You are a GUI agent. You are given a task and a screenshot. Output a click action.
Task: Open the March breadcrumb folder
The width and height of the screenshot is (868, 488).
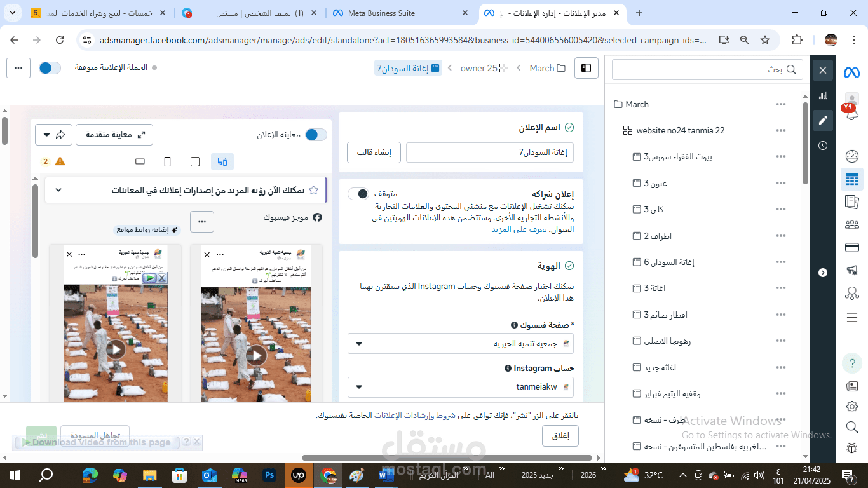(x=547, y=68)
